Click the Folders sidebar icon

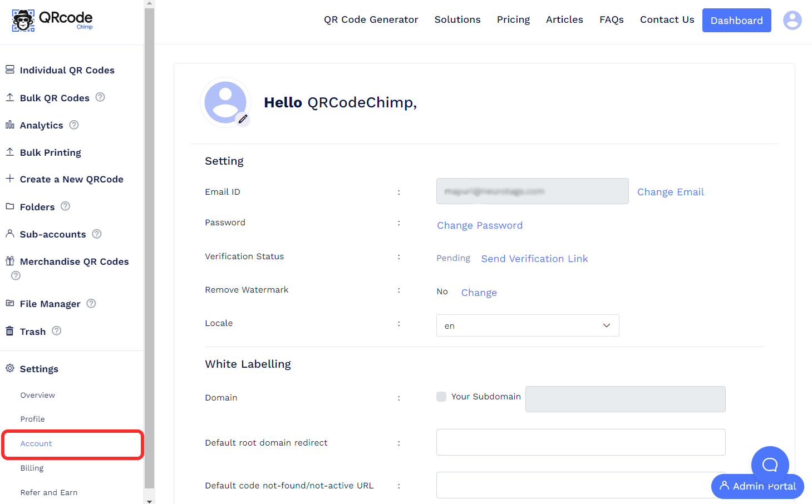point(9,206)
